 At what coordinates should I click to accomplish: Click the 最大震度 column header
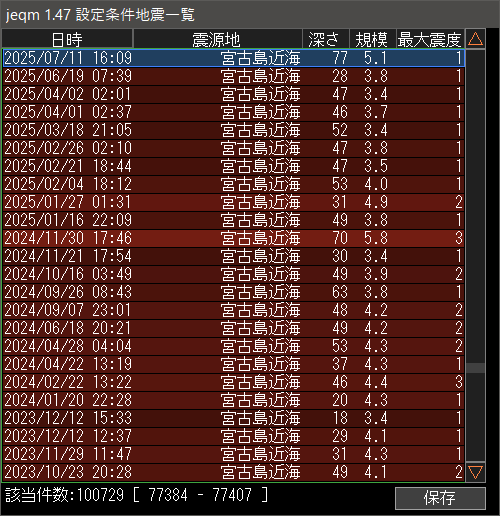click(x=430, y=39)
